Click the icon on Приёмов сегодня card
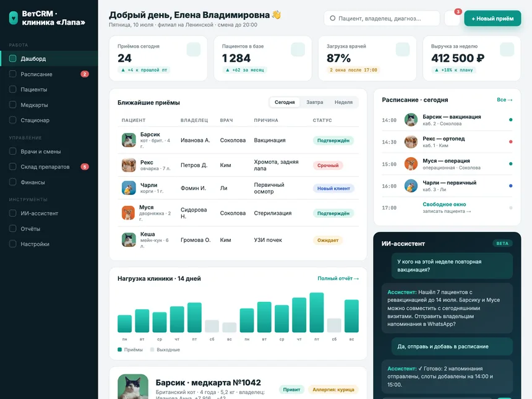The image size is (532, 399). click(194, 49)
